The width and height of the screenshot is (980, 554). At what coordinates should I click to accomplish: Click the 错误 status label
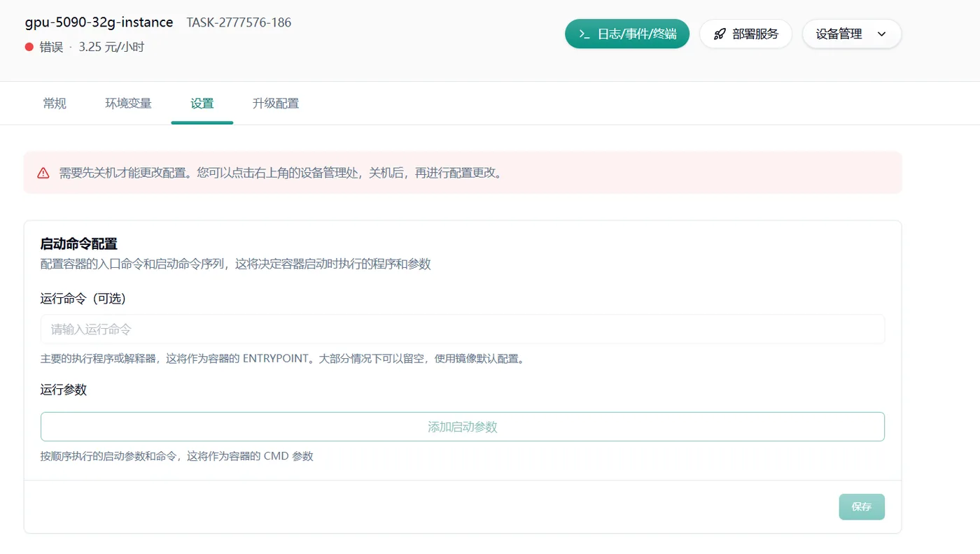point(51,47)
